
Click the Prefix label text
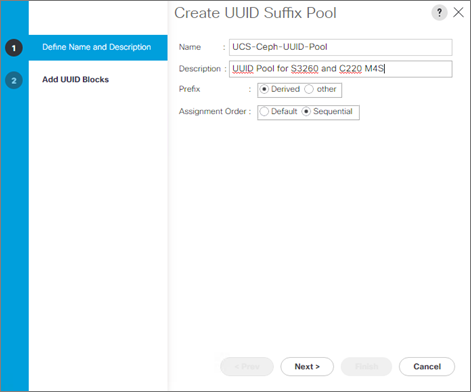189,89
